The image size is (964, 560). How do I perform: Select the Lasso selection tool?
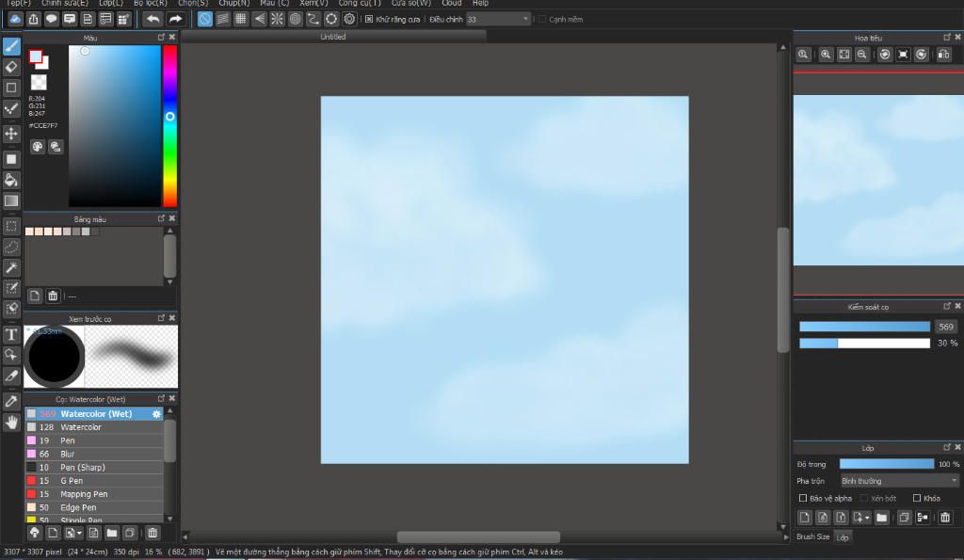[x=11, y=248]
